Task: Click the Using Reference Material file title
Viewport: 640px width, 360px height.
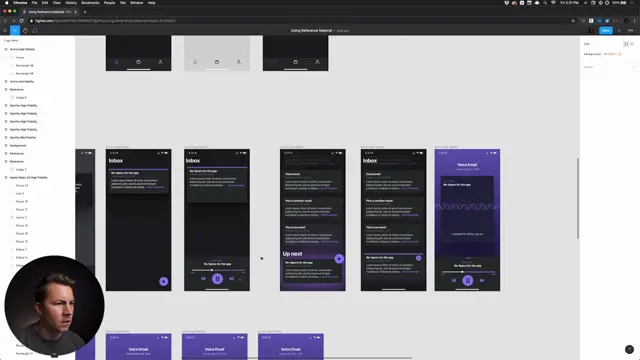Action: pyautogui.click(x=311, y=31)
